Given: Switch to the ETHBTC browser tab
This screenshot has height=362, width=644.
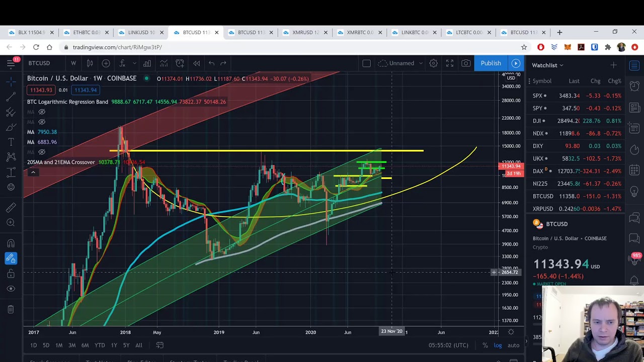Looking at the screenshot, I should point(85,32).
